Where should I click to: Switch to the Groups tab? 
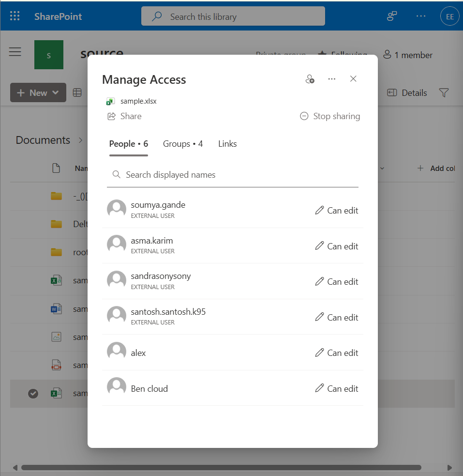(x=183, y=143)
